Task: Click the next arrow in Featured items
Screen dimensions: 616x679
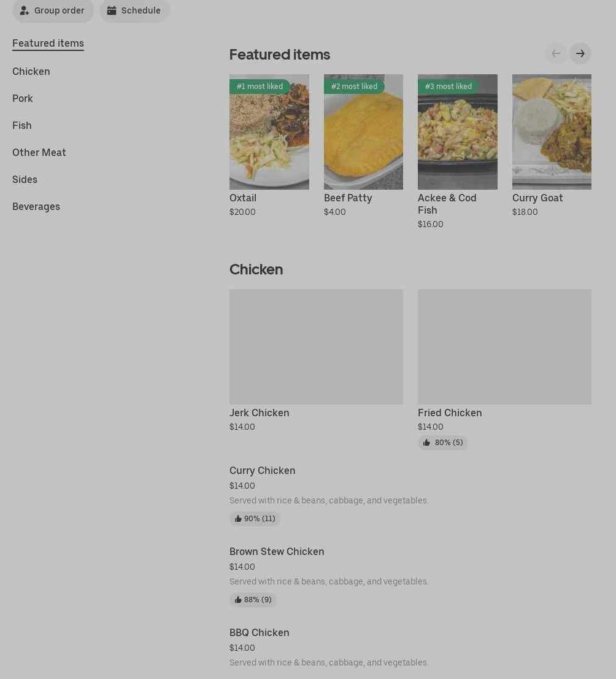Action: [x=580, y=53]
